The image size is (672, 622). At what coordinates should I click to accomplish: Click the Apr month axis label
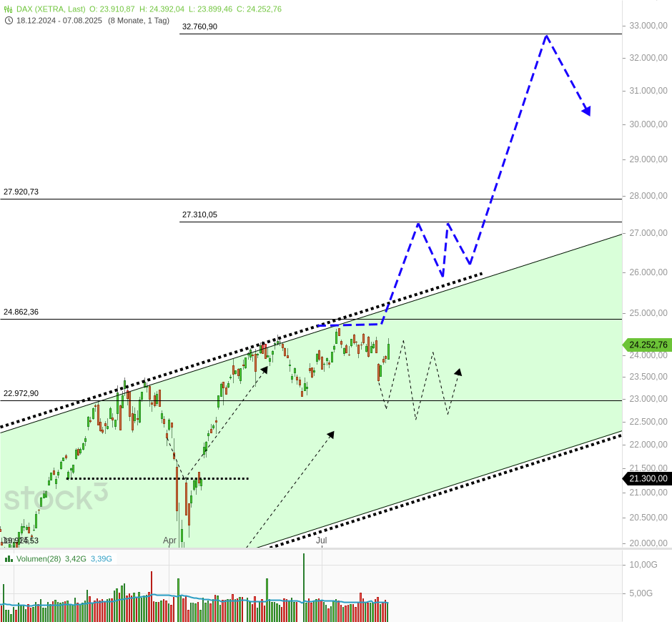[x=169, y=540]
